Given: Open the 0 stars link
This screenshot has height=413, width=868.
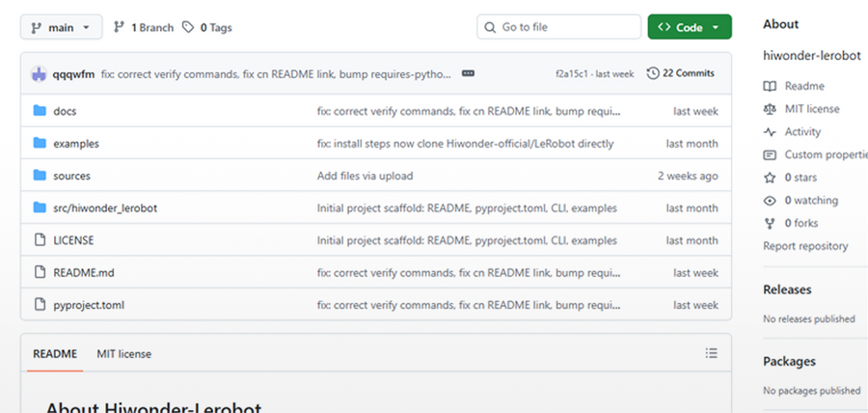Looking at the screenshot, I should (x=800, y=178).
